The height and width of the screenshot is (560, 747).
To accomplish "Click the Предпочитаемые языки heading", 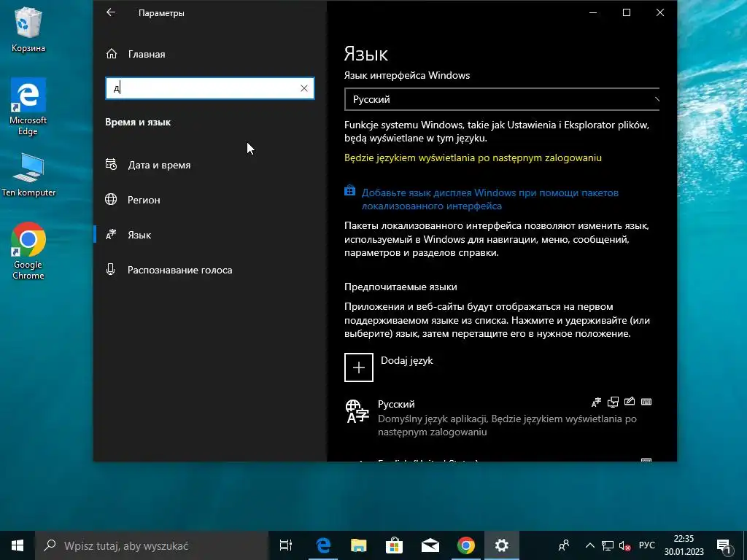I will [x=400, y=287].
